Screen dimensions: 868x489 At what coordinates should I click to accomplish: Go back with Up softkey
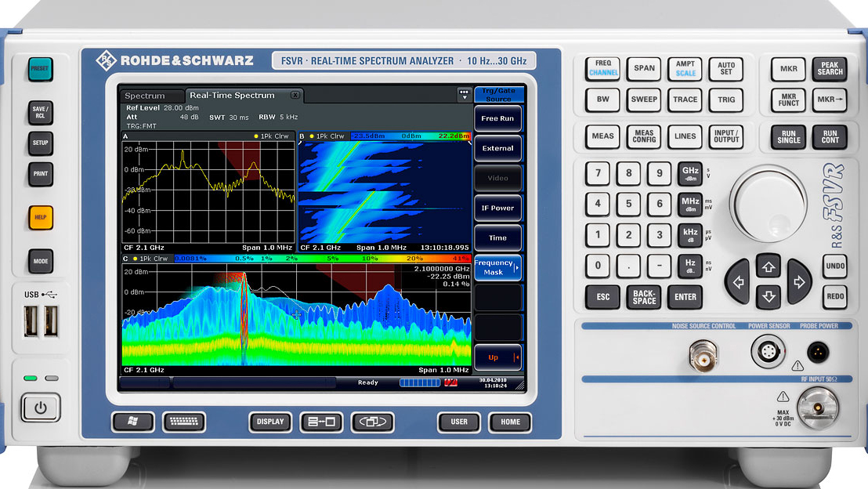point(497,358)
